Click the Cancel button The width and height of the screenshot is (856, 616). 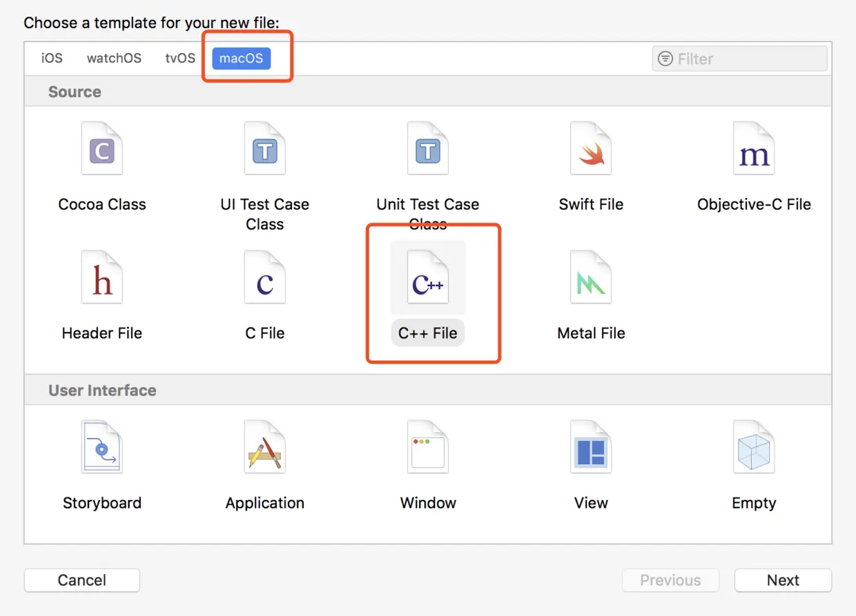pos(82,580)
